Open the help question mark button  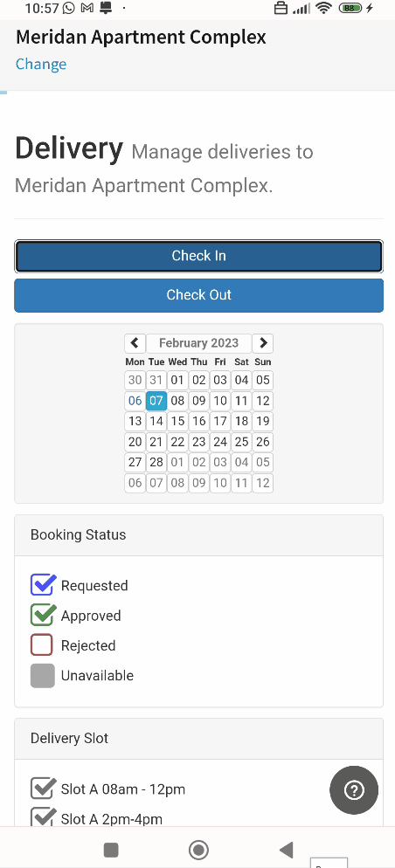click(x=354, y=790)
